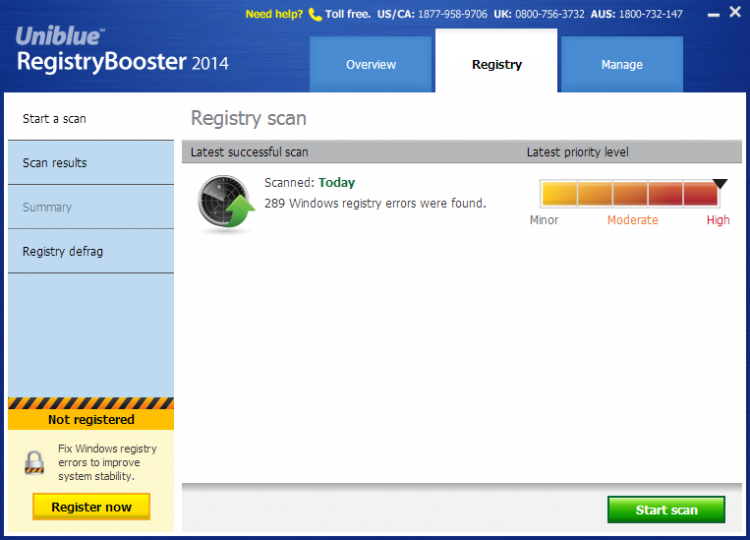
Task: Click the green Start scan button
Action: coord(666,510)
